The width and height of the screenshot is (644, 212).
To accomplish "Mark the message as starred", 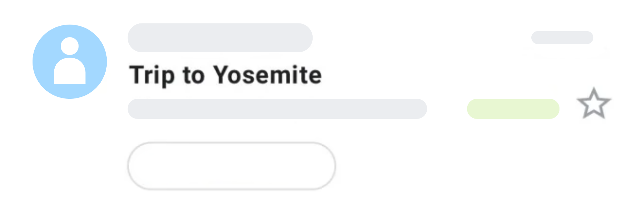I will coord(594,103).
